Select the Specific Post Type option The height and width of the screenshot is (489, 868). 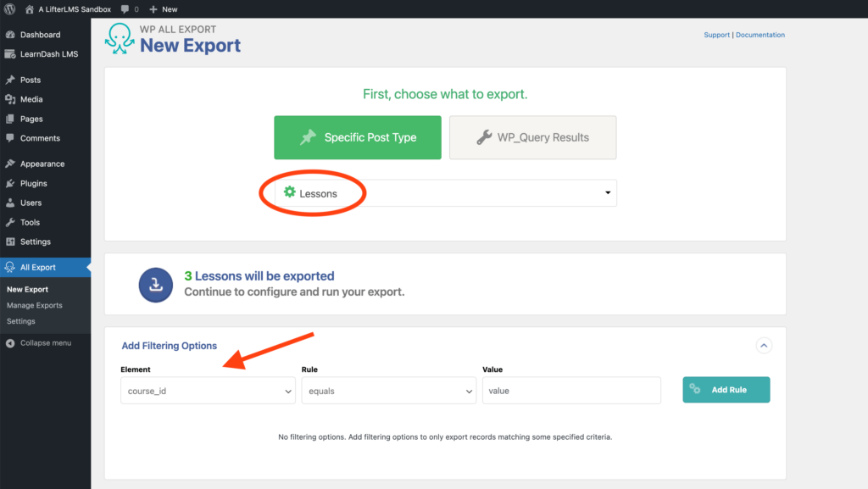click(358, 137)
